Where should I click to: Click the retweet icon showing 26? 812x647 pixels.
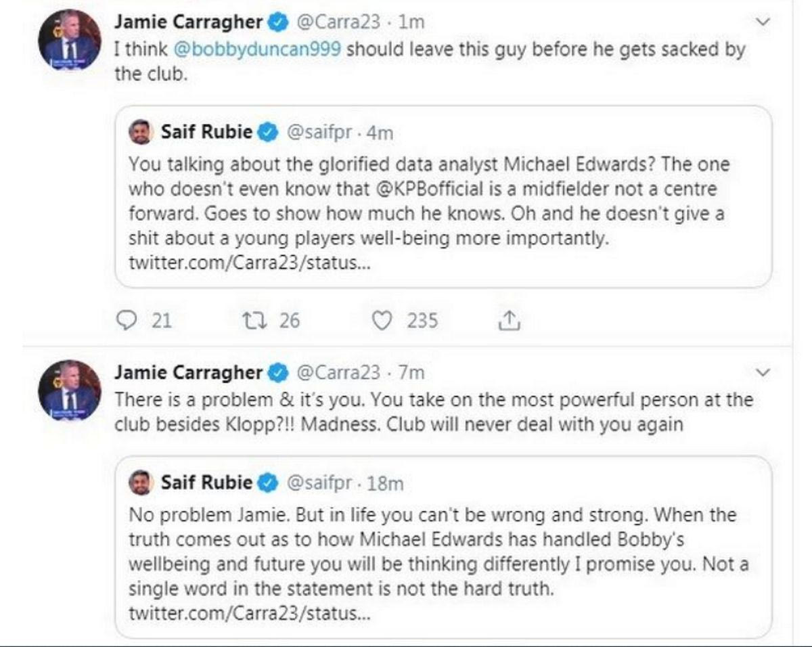(253, 320)
